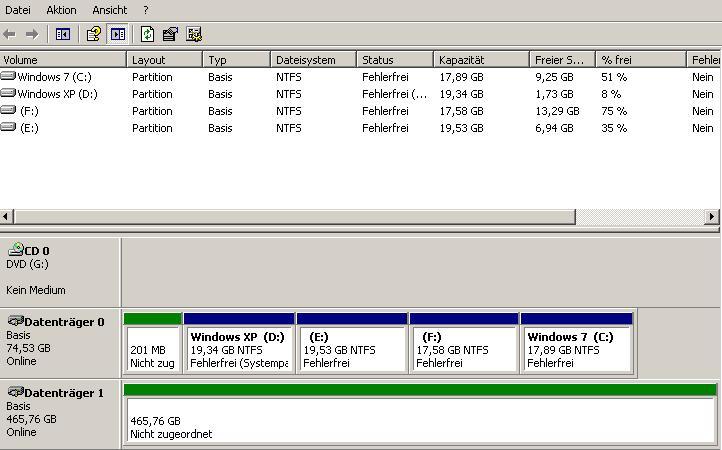The width and height of the screenshot is (722, 450).
Task: Sort by the Layout column header
Action: [164, 60]
